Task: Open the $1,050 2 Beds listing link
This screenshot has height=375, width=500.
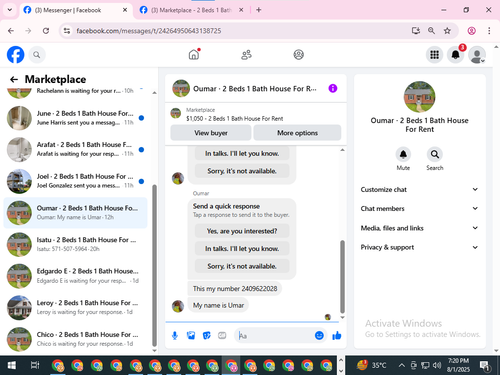Action: 234,119
